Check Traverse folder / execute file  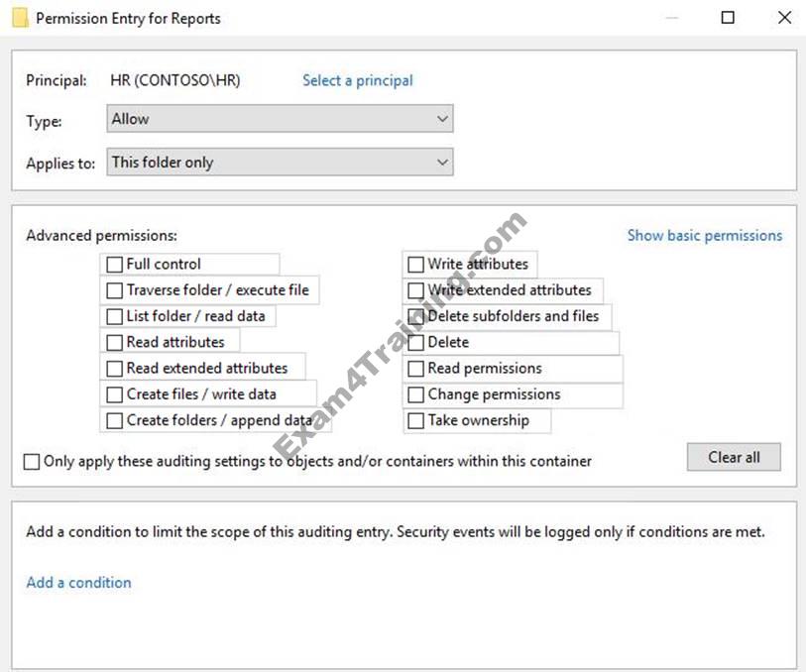115,290
